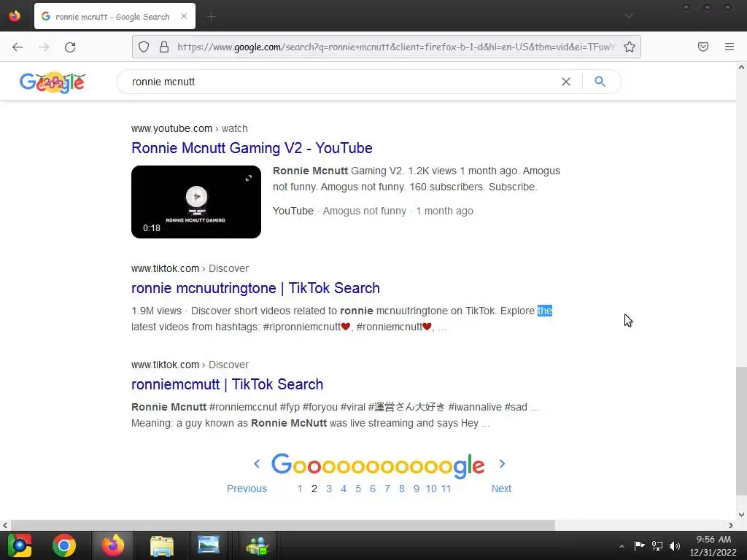This screenshot has height=560, width=747.
Task: Go to results page 5
Action: [x=358, y=489]
